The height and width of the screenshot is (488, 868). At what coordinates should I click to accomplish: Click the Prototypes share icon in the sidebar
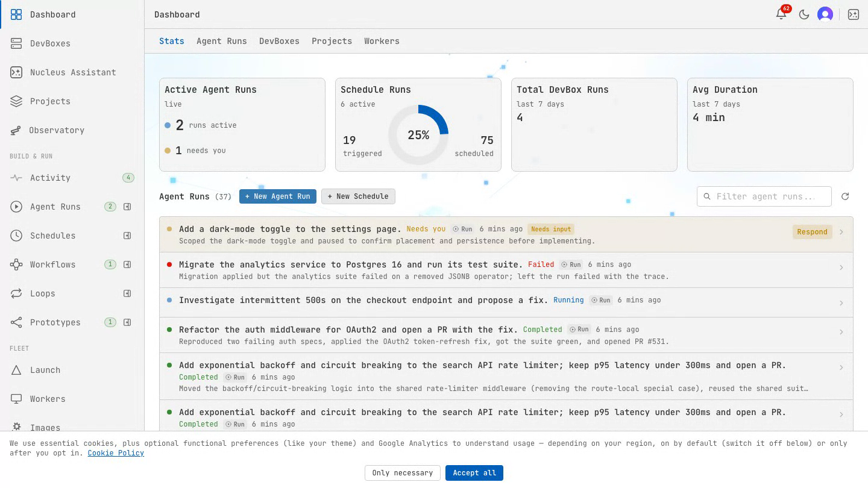(16, 322)
